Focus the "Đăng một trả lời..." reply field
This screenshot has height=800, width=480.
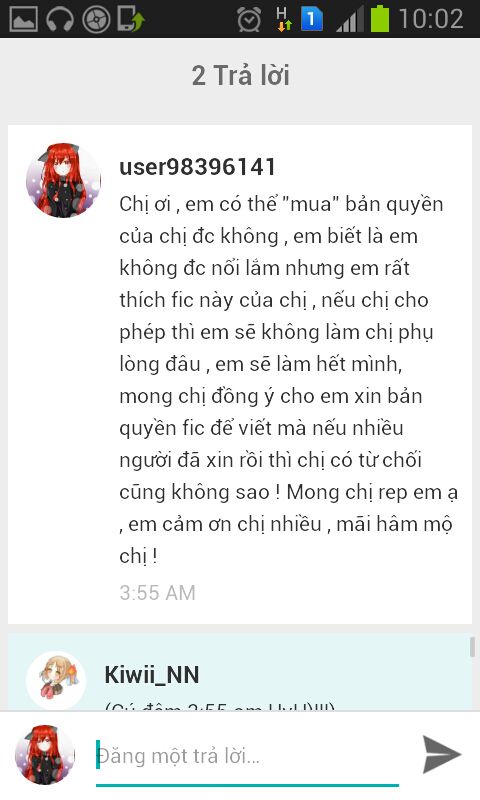tap(247, 756)
